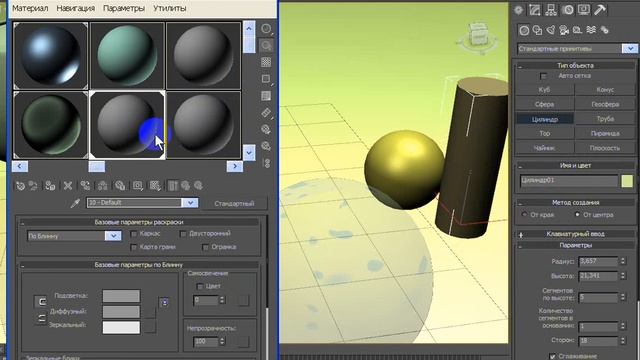This screenshot has width=640, height=360.
Task: Click the Put Material to Scene icon
Action: point(33,186)
